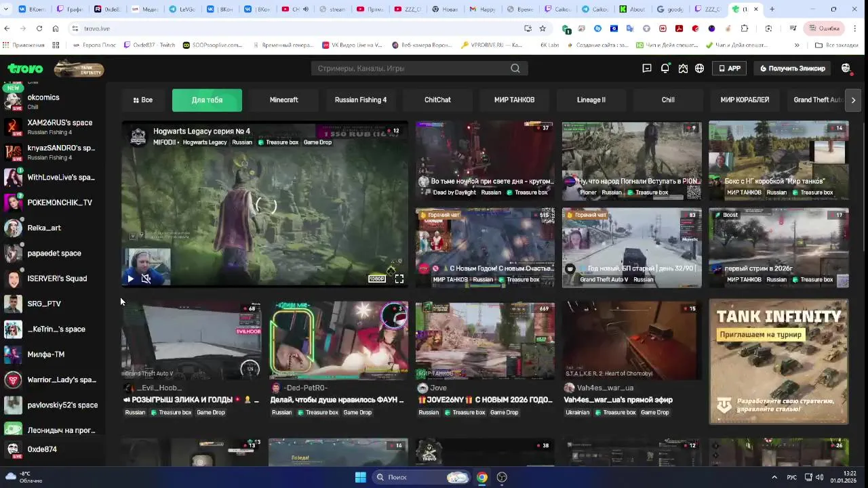The width and height of the screenshot is (868, 488).
Task: Go to the Chrome home button
Action: (56, 28)
